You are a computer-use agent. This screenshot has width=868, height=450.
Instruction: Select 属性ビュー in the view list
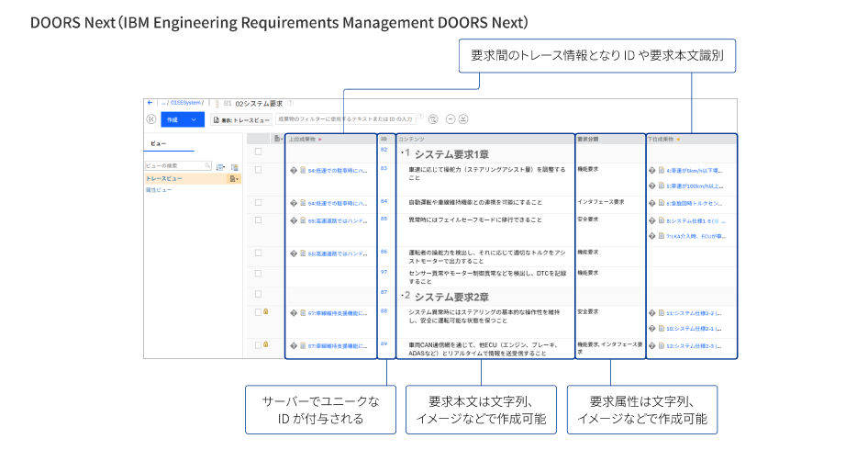tap(158, 189)
